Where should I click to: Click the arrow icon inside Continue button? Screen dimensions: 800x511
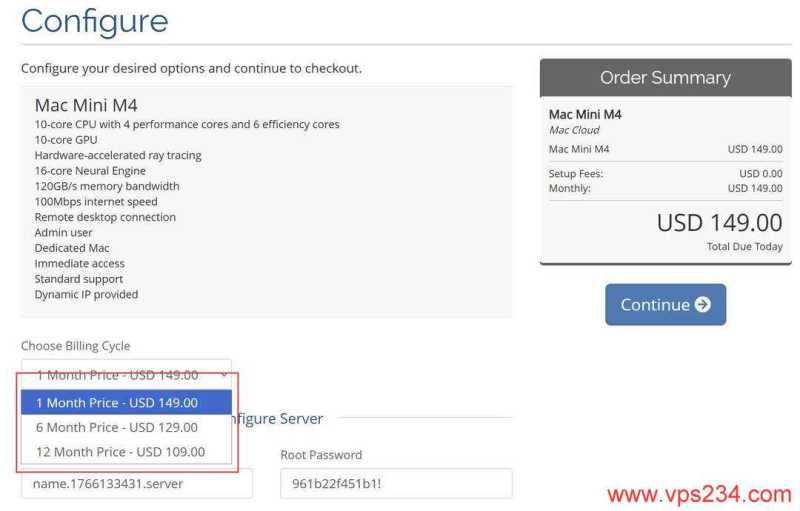point(702,305)
